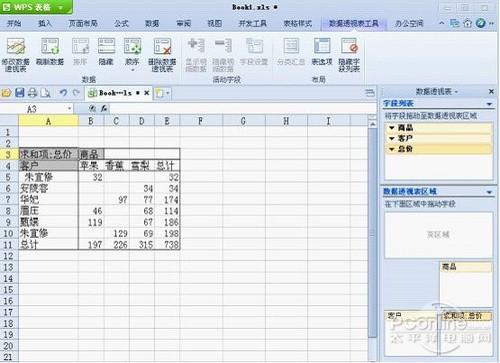Click the Print icon in quick toolbar
The height and width of the screenshot is (363, 500).
[32, 93]
